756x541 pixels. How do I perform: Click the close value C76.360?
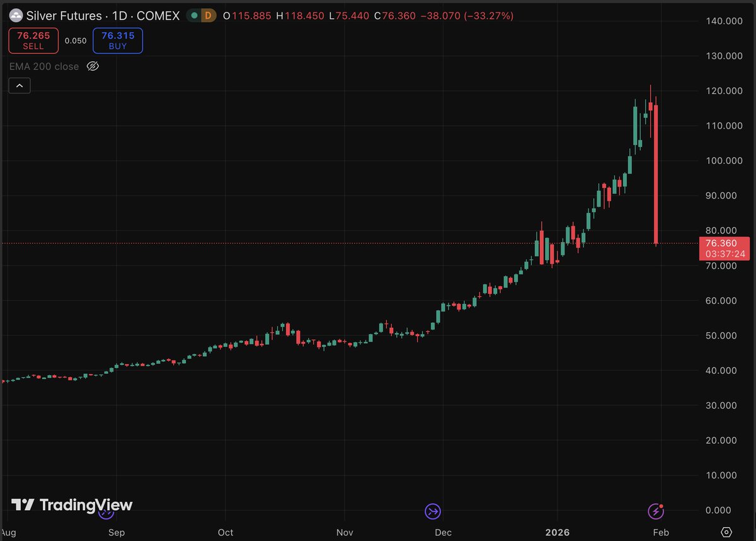(395, 15)
